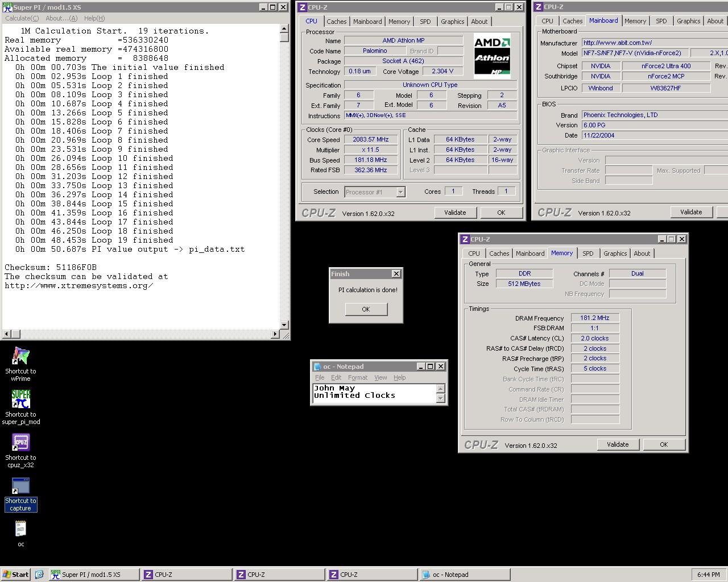The height and width of the screenshot is (582, 728).
Task: Switch to SPD tab in Memory window
Action: [x=588, y=253]
